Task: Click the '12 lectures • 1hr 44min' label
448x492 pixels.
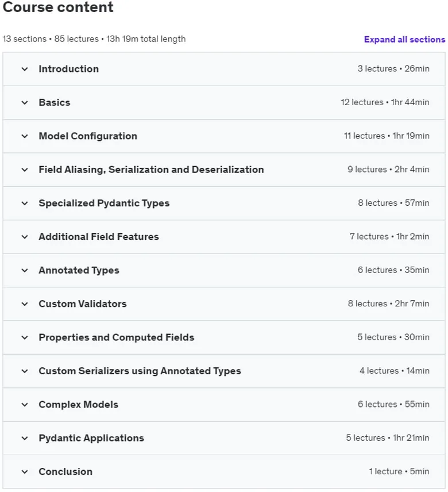Action: pyautogui.click(x=385, y=102)
